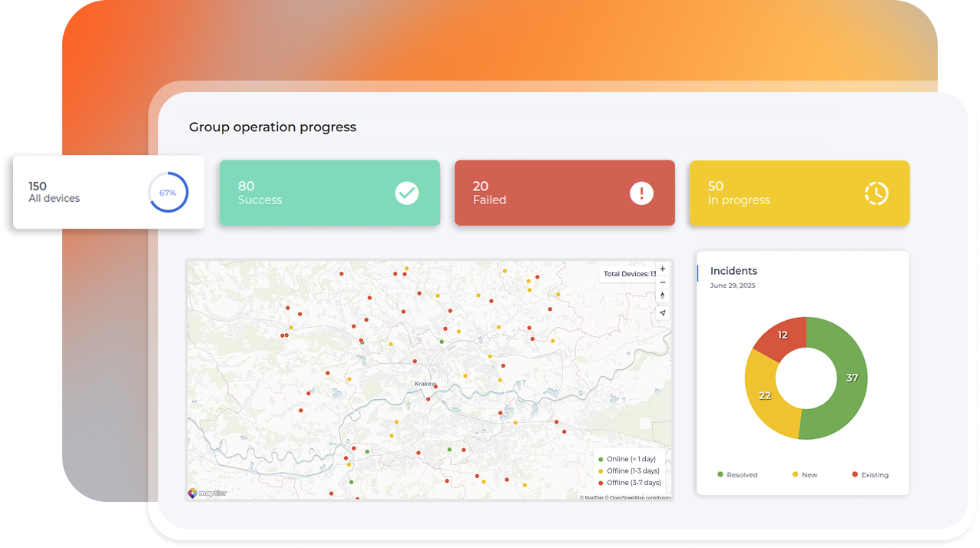Toggle the Resolved legend item in Incidents

pos(737,475)
